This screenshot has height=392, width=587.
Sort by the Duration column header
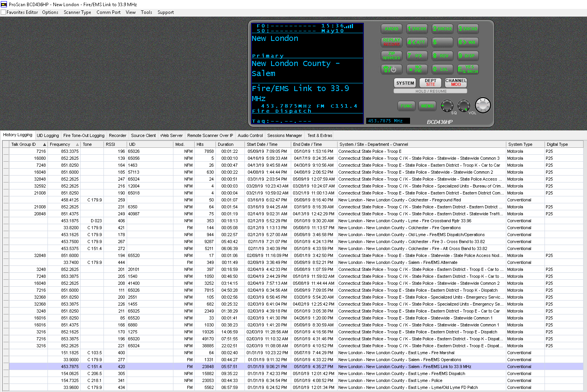coord(230,144)
